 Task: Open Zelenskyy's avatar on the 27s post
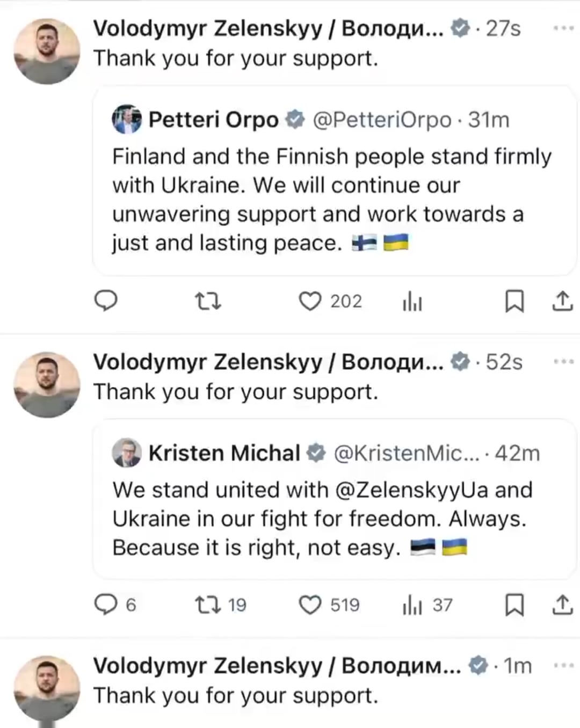[47, 51]
